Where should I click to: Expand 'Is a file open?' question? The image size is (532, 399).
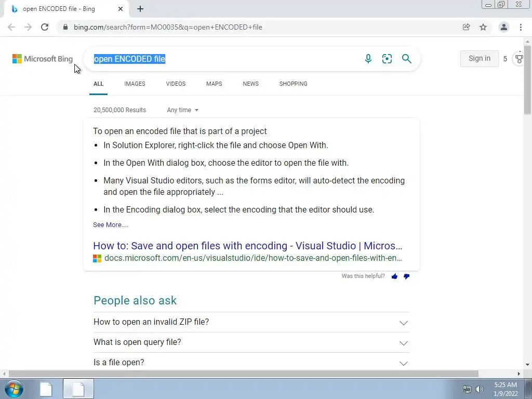(x=251, y=362)
